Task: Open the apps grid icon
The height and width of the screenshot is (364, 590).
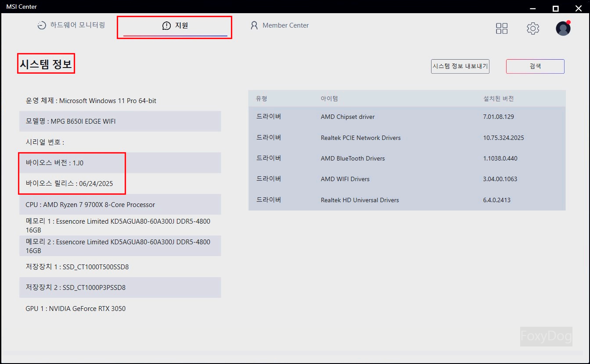Action: [x=502, y=29]
